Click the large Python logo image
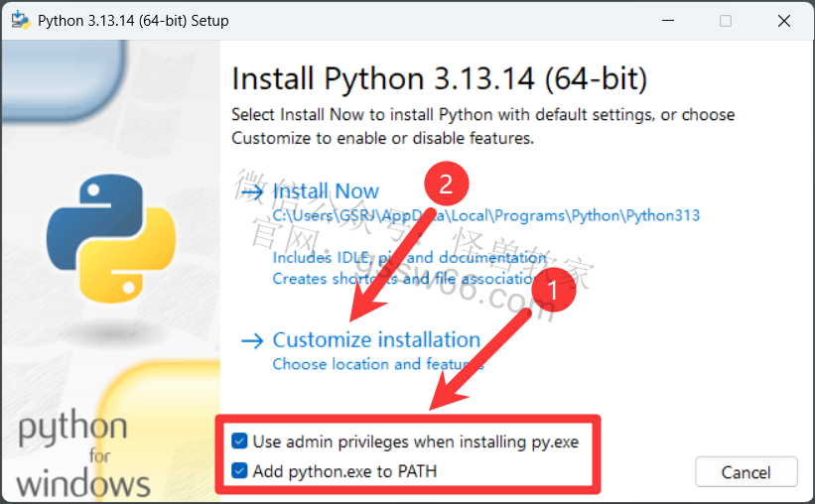Screen dimensions: 815x504 tap(111, 238)
